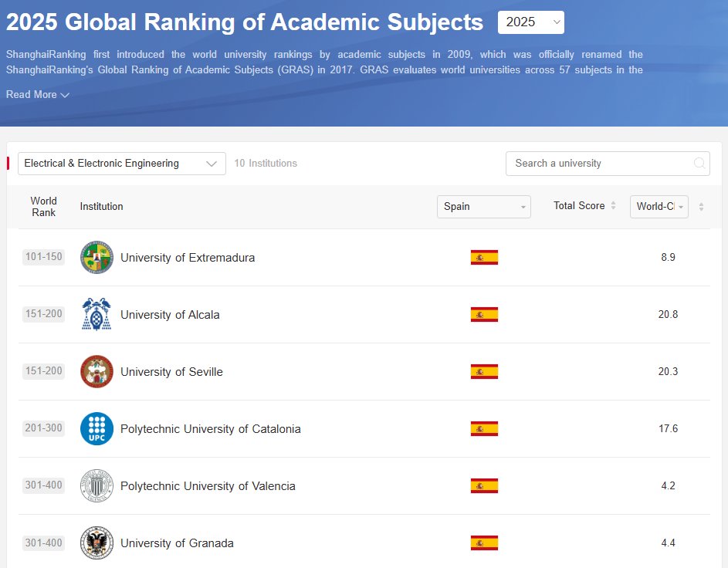Click Spain flag in Valencia row

pos(484,485)
